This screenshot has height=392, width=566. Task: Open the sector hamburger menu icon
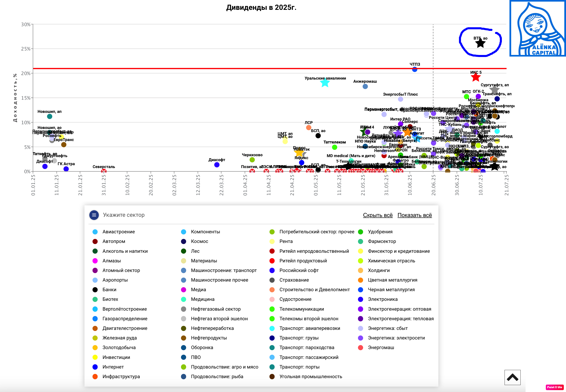[x=94, y=215]
